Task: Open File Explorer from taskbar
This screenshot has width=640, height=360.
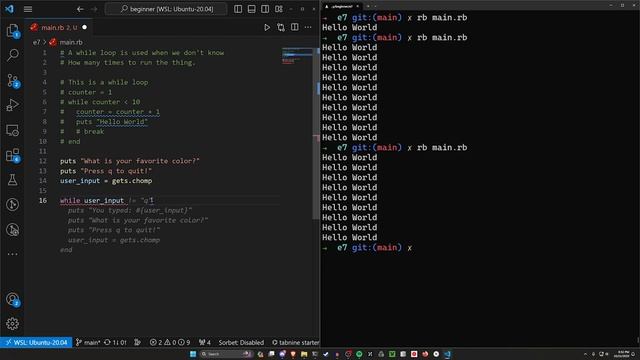Action: pos(304,354)
